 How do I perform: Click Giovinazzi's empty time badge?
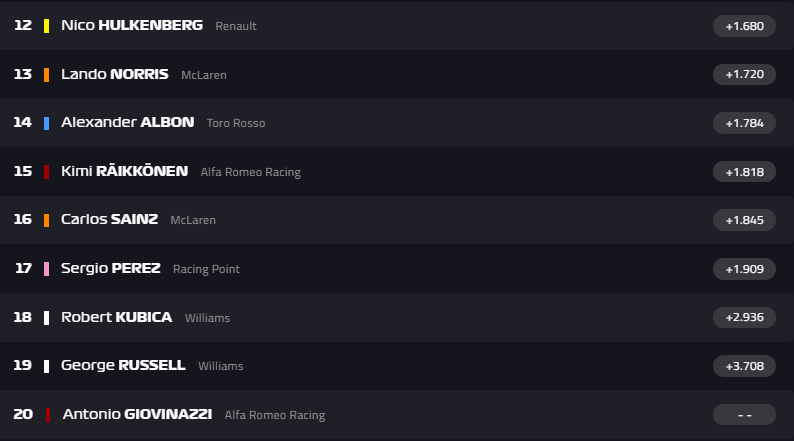point(744,414)
